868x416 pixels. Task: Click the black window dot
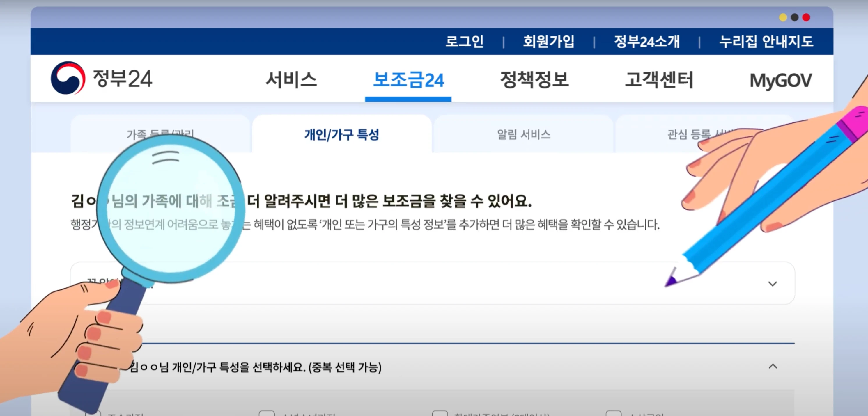(795, 17)
